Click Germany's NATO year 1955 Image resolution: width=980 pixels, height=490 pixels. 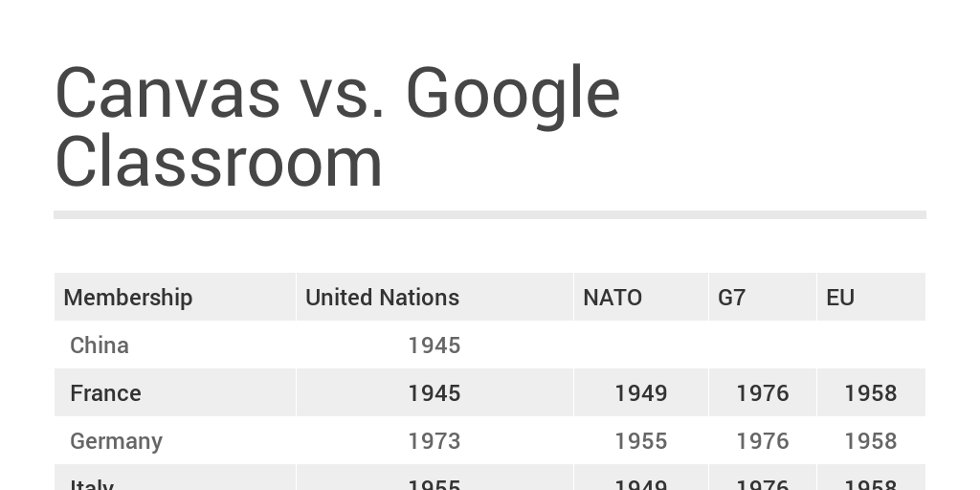click(640, 441)
